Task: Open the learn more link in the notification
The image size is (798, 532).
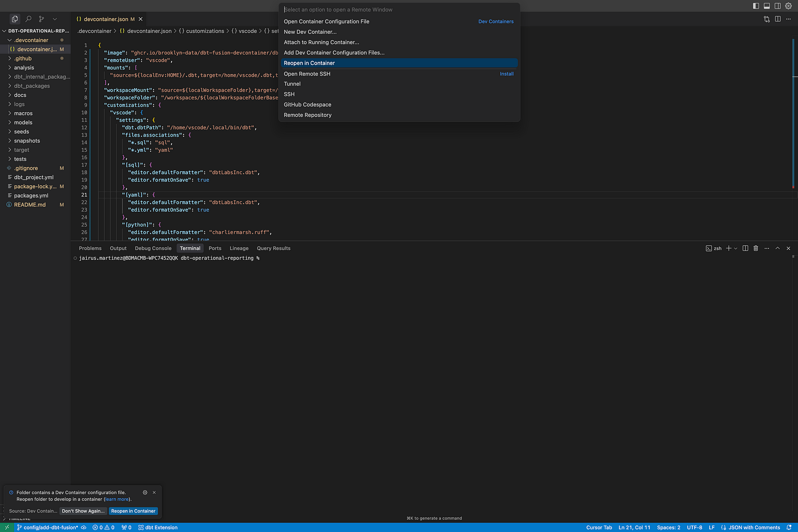Action: tap(116, 499)
